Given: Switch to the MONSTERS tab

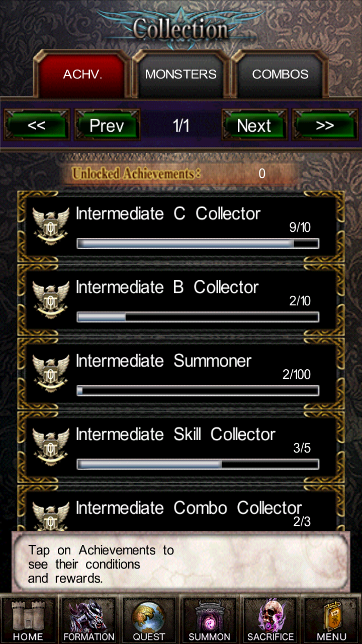Looking at the screenshot, I should click(x=181, y=74).
